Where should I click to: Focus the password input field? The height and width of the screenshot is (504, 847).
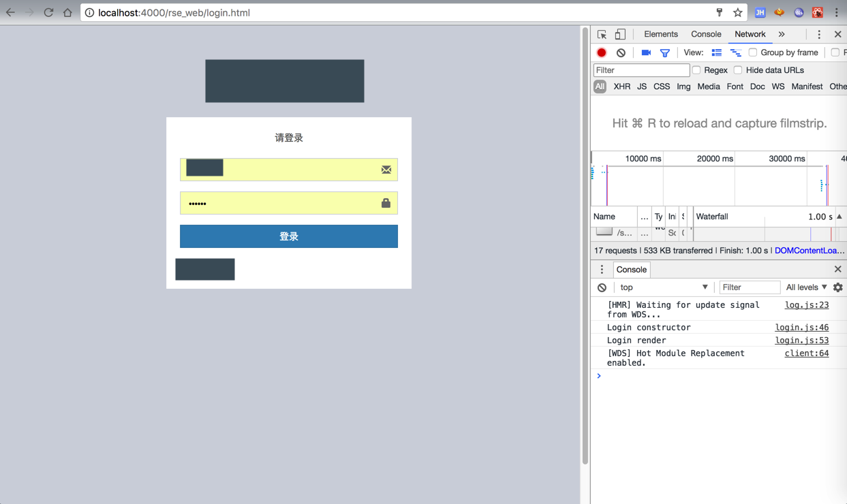point(289,203)
